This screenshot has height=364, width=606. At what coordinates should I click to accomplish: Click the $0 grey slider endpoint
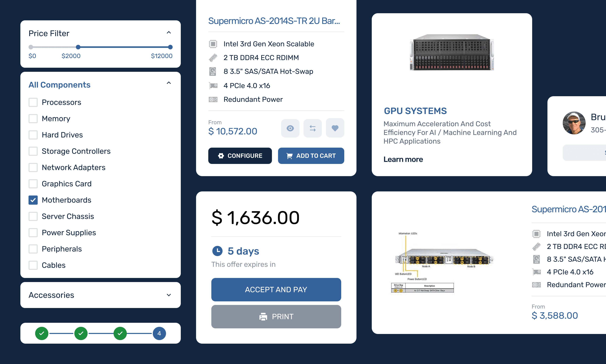(31, 47)
